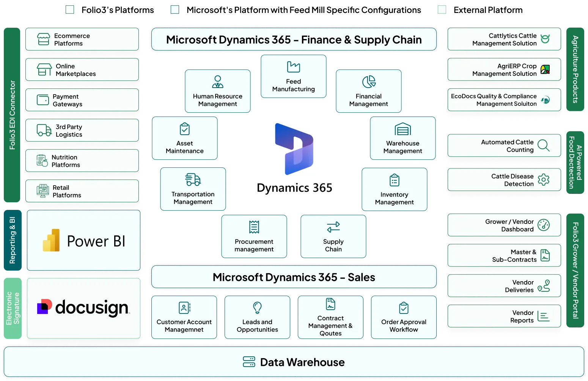Click the Data Warehouse server icon

(x=249, y=362)
